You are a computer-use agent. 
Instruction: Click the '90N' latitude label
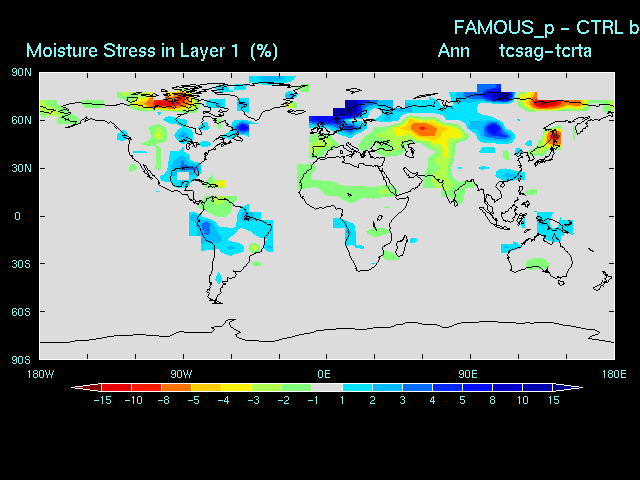pos(22,73)
